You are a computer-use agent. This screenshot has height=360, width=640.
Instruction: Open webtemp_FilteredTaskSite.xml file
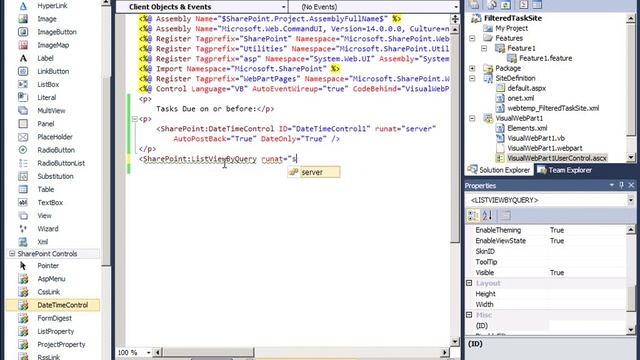click(553, 108)
